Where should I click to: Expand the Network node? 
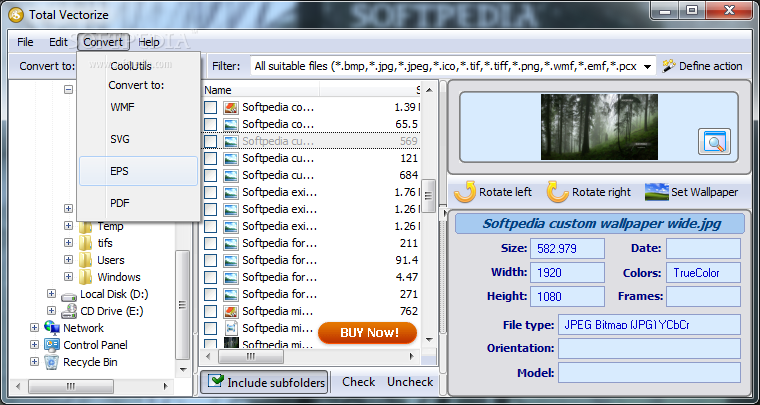(34, 328)
